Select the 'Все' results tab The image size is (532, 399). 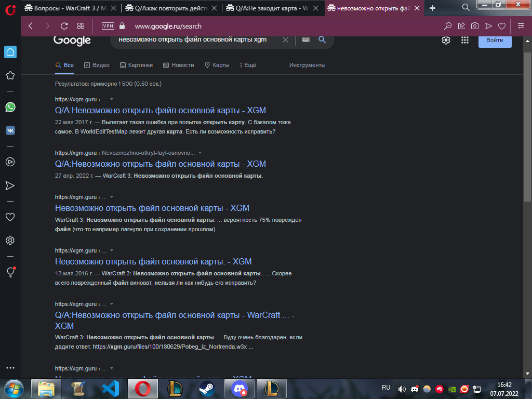[x=64, y=65]
